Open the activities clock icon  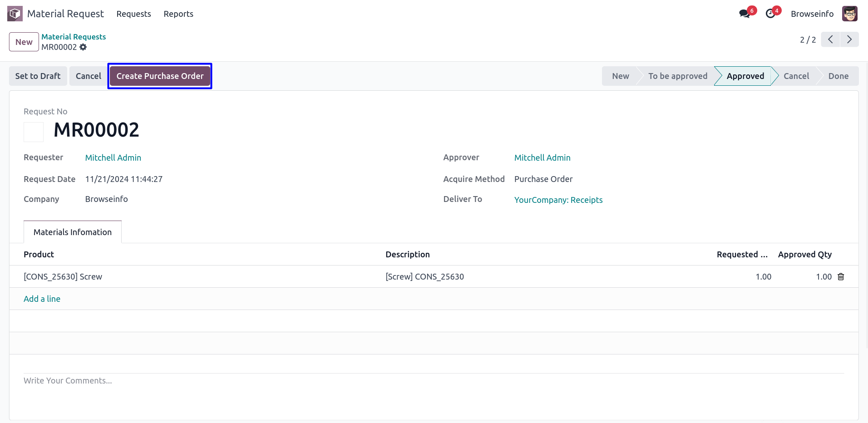(x=770, y=14)
